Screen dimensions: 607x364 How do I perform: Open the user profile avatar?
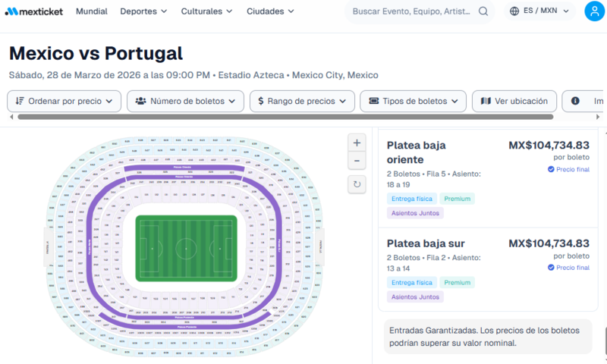click(594, 11)
